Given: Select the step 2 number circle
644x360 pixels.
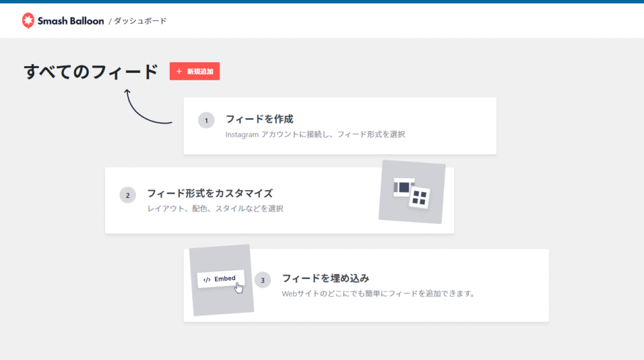Looking at the screenshot, I should click(128, 195).
